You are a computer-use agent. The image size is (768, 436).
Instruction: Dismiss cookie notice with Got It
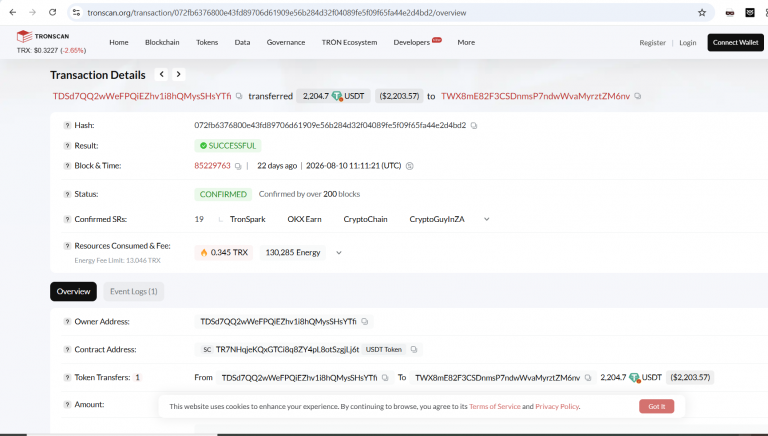tap(656, 406)
